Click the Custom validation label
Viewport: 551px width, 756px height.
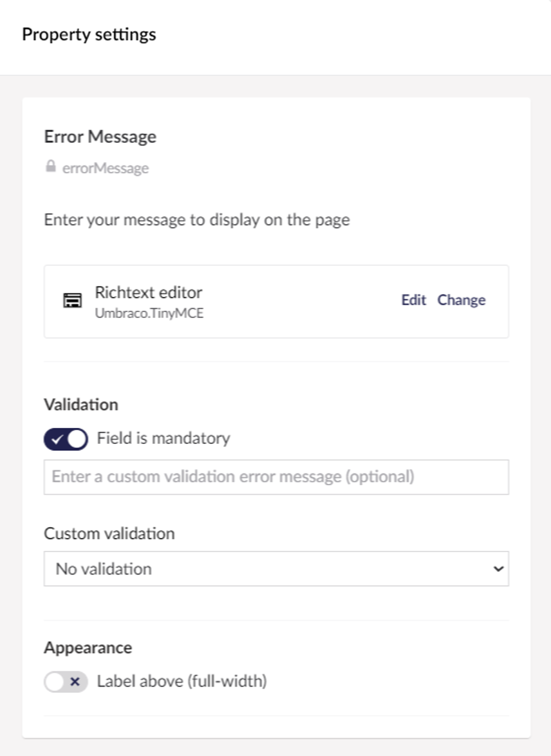pos(109,534)
